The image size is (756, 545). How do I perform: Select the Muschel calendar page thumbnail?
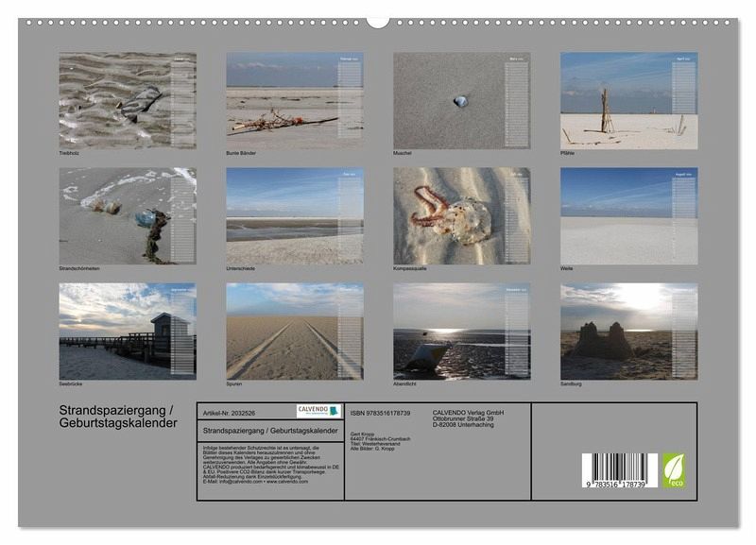tap(462, 100)
